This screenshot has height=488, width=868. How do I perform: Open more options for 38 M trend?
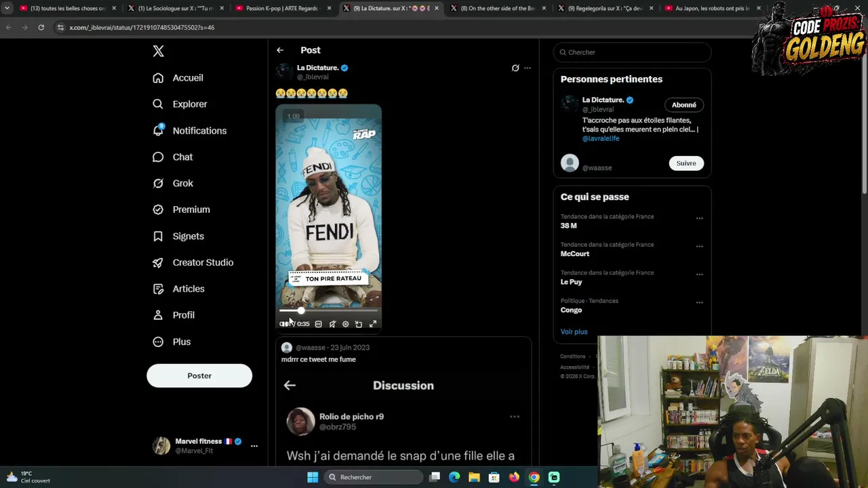(x=699, y=218)
